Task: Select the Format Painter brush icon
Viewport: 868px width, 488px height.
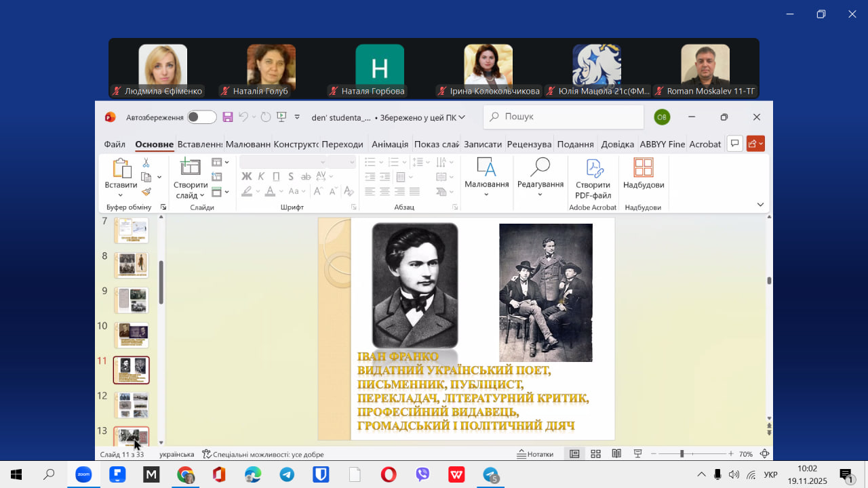Action: pos(146,192)
